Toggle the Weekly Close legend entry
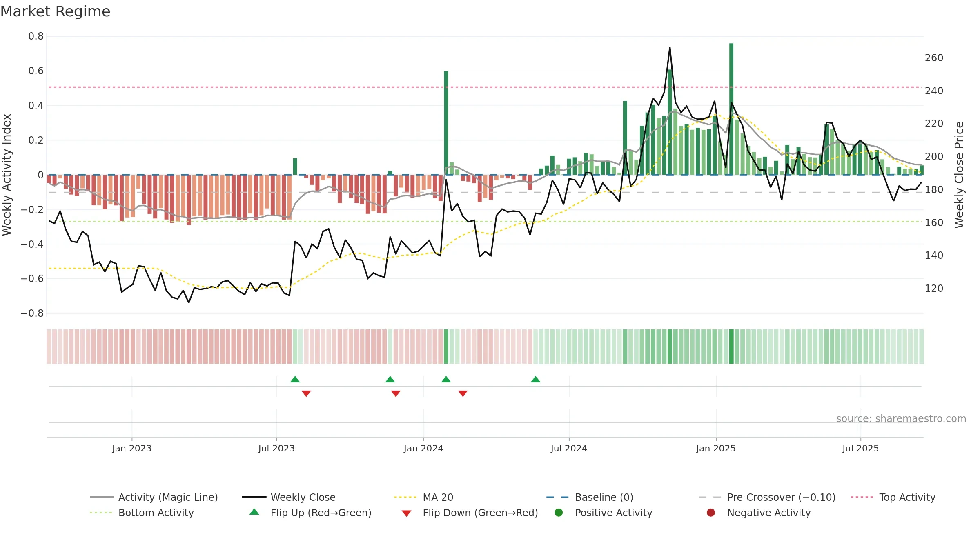 289,497
